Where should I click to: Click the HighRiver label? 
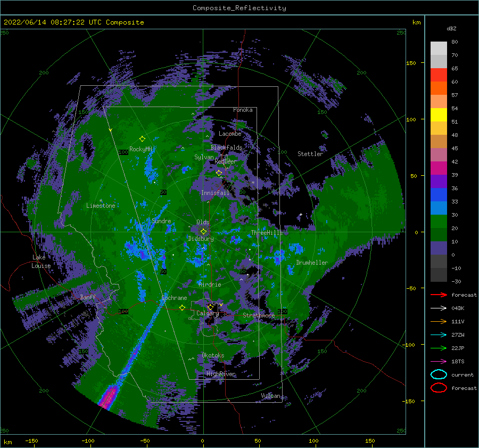pyautogui.click(x=221, y=374)
